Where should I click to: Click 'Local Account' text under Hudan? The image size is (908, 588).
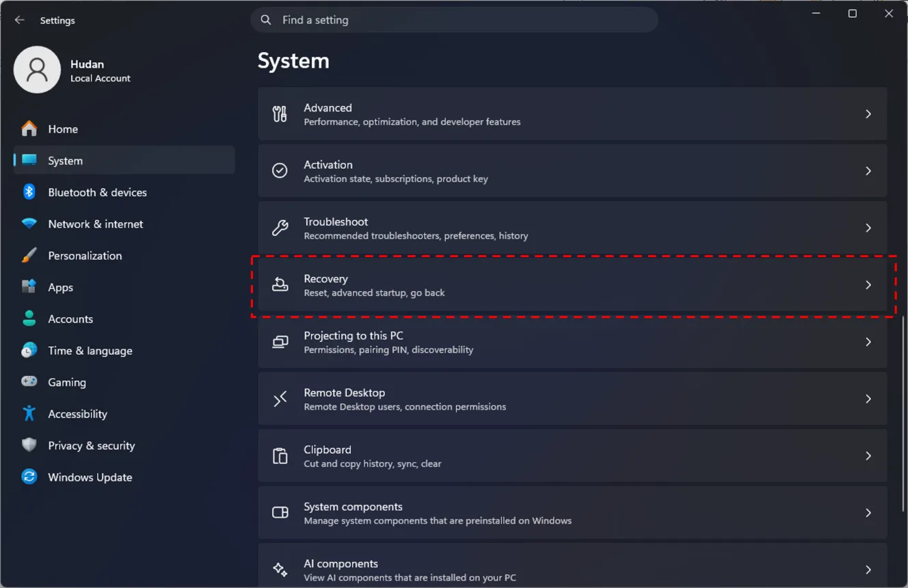[x=101, y=78]
